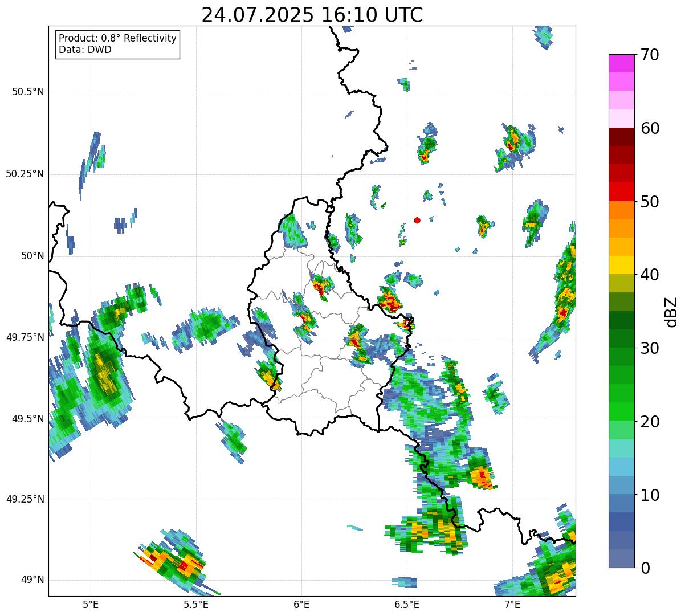Click the longitude label "5°E"
Viewport: 685px width, 616px height.
tap(91, 604)
